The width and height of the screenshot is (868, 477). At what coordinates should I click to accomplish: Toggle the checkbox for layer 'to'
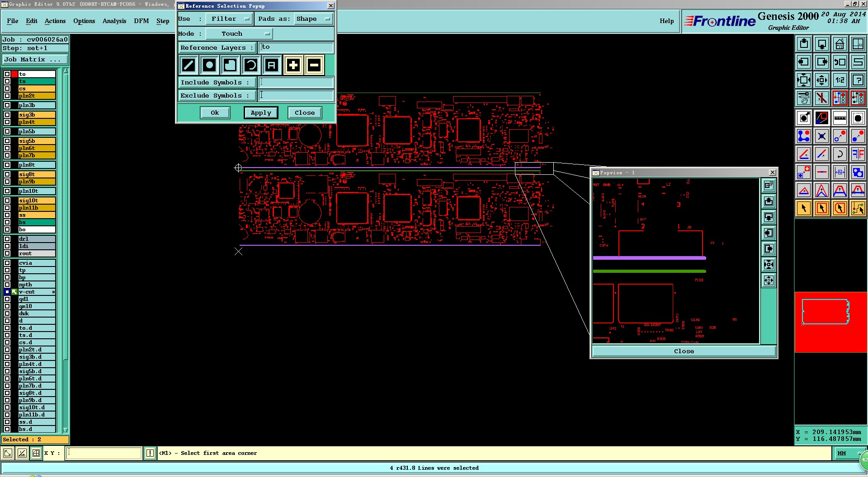click(7, 74)
